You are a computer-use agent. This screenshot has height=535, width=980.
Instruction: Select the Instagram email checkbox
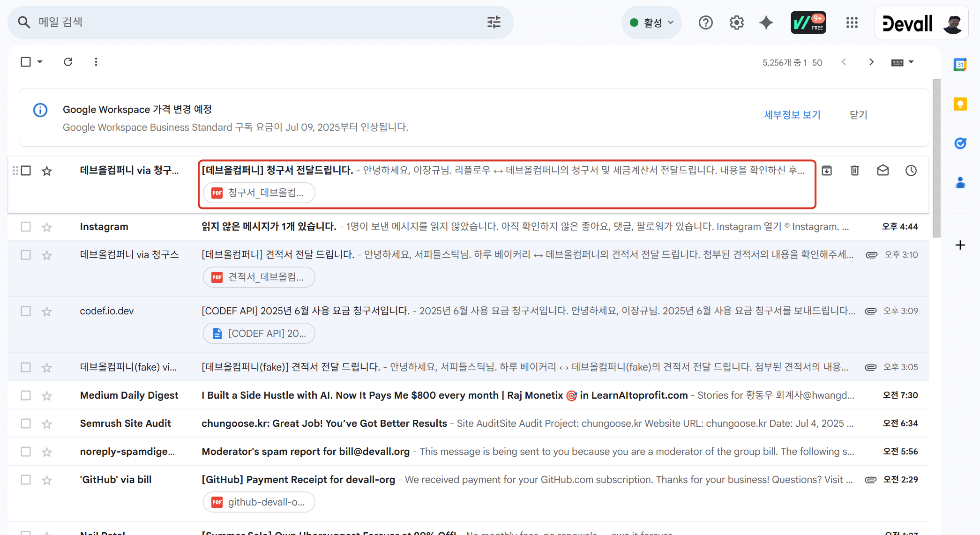26,227
